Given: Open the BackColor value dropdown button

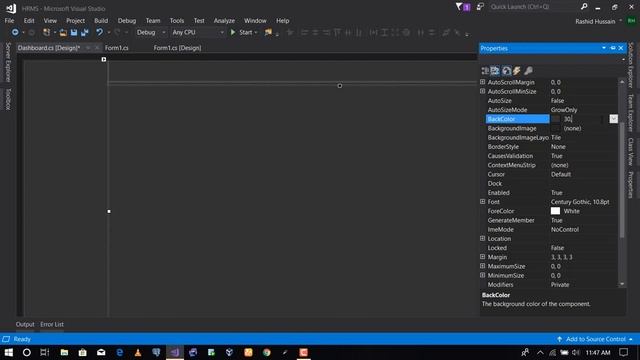Looking at the screenshot, I should pyautogui.click(x=613, y=119).
